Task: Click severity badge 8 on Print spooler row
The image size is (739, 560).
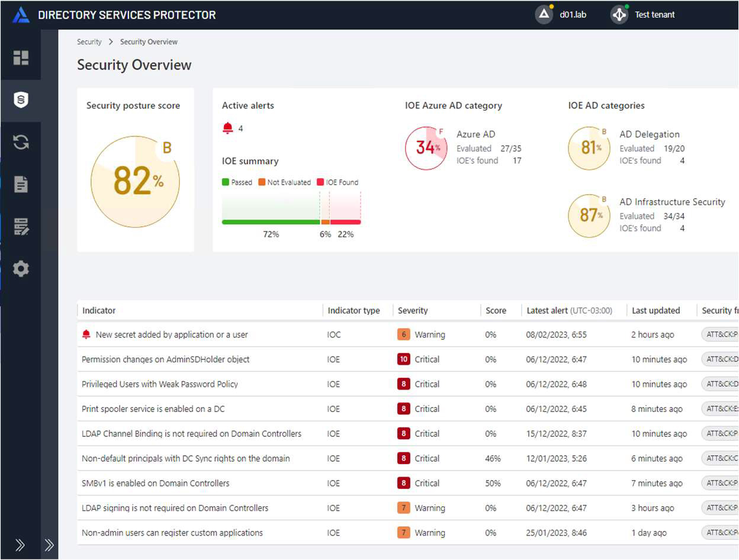Action: click(403, 409)
